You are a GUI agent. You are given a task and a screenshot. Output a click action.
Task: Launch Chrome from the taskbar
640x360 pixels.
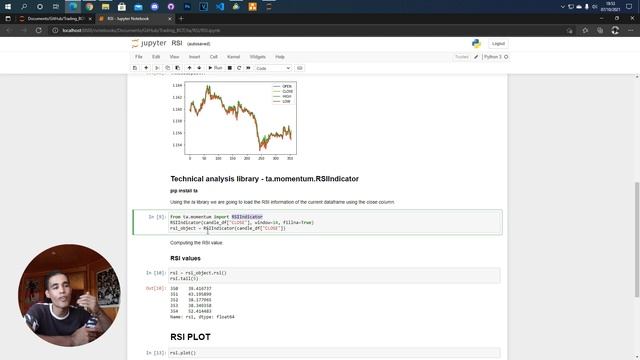pos(89,7)
